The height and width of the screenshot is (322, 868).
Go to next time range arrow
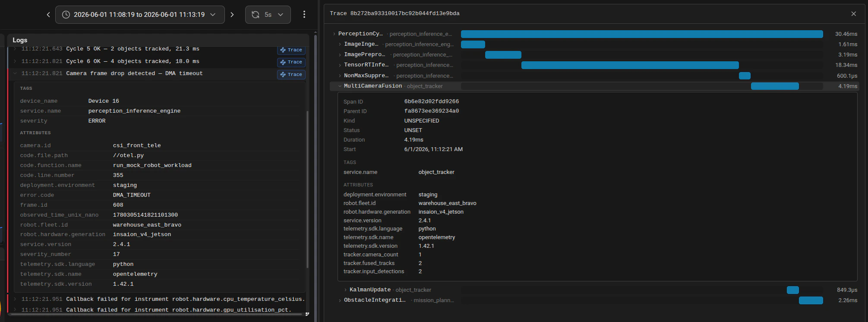[232, 15]
